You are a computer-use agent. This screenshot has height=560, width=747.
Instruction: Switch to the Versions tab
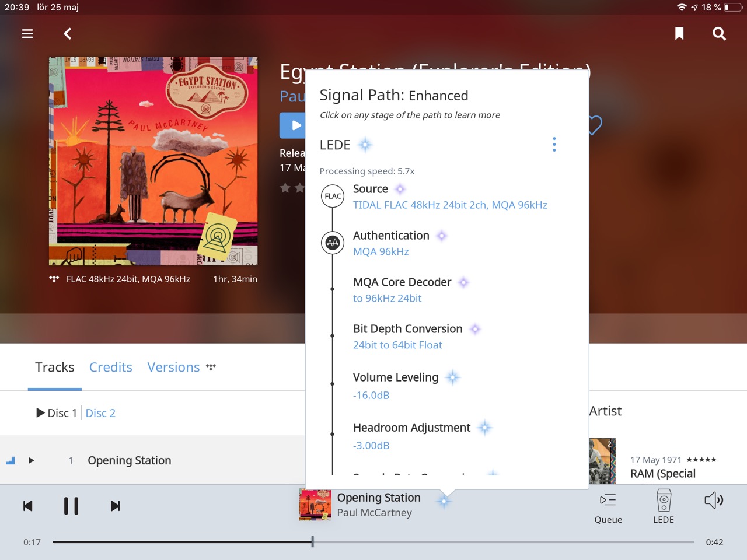173,367
